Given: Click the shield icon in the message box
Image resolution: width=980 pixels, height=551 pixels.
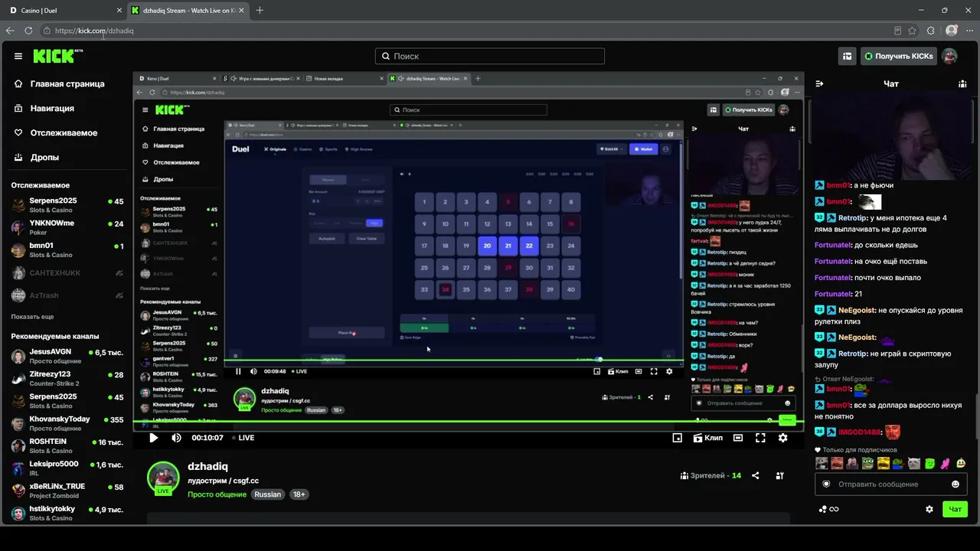Looking at the screenshot, I should tap(826, 484).
